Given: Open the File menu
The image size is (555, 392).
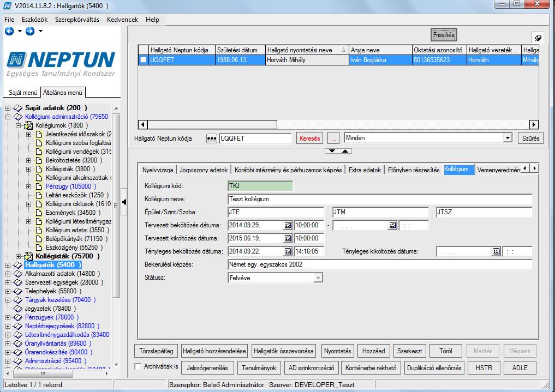Looking at the screenshot, I should 9,20.
